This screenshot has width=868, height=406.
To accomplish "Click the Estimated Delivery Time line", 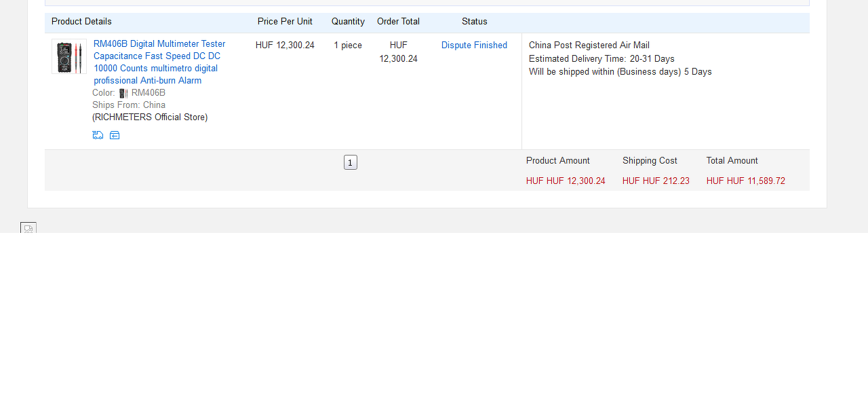I will coord(601,59).
